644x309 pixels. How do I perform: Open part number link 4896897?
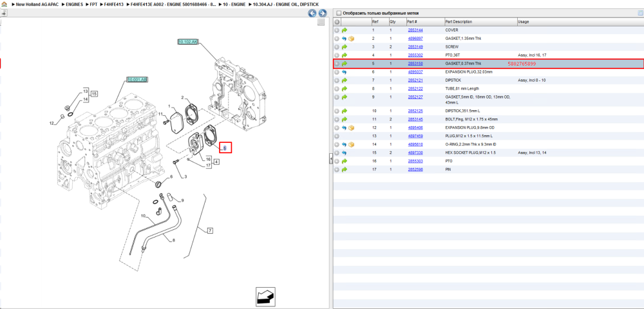(415, 39)
